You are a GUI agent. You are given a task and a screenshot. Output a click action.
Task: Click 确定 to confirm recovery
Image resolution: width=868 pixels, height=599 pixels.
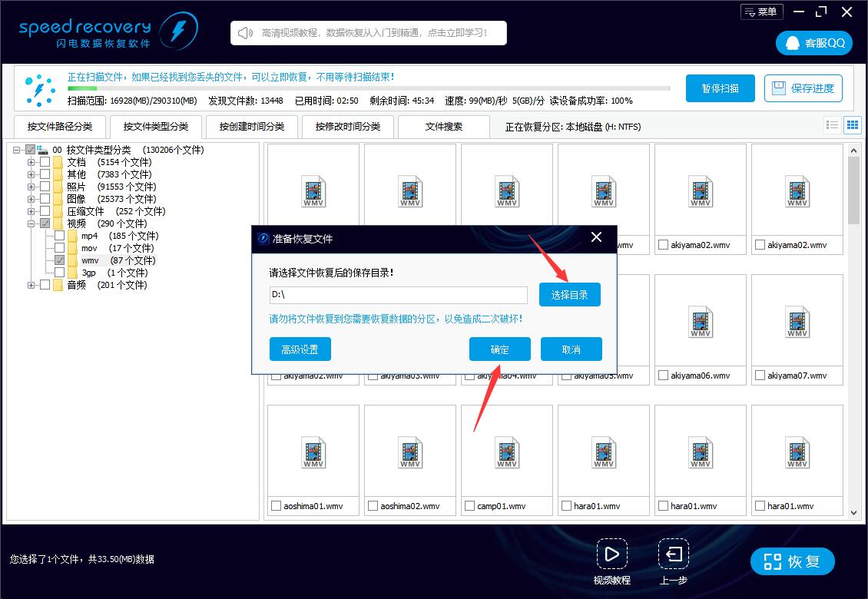point(499,349)
